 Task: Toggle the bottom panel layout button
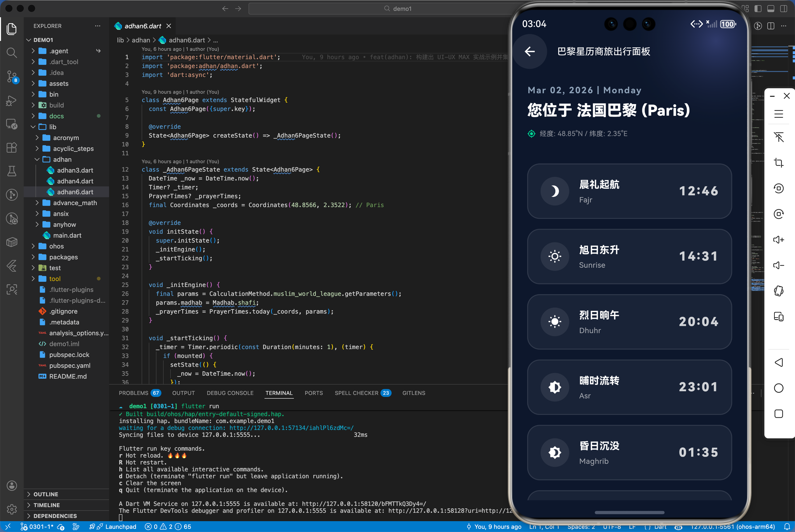coord(771,9)
